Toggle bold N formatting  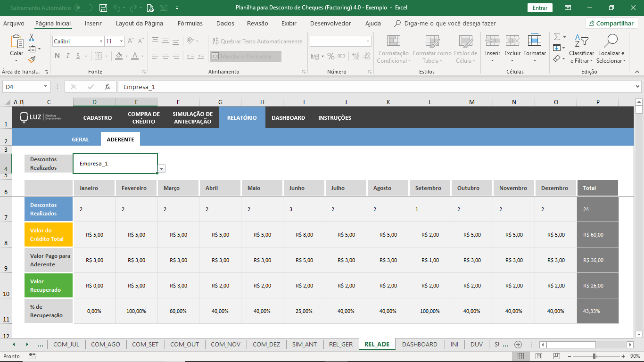click(x=57, y=56)
